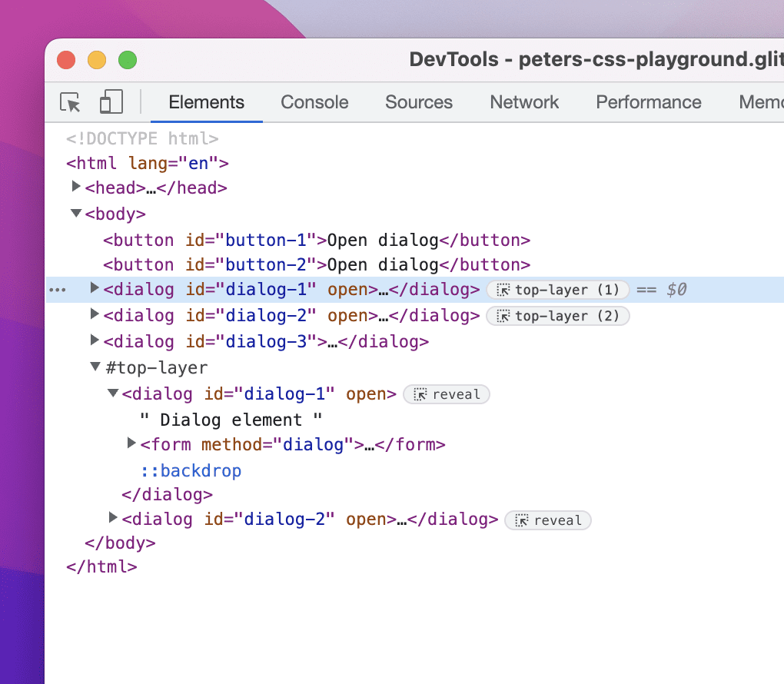784x684 pixels.
Task: Go to the Performance tab
Action: coord(649,102)
